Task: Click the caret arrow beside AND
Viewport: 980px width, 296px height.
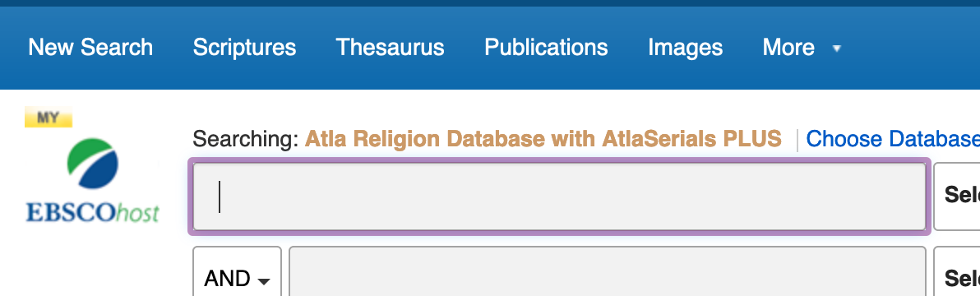Action: point(264,282)
